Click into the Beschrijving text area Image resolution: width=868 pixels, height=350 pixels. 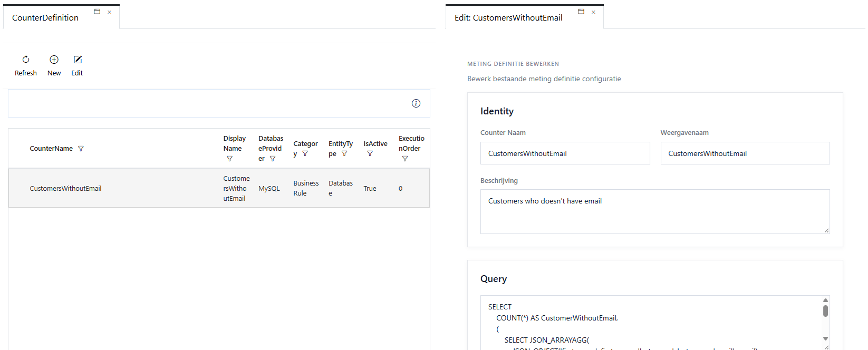click(655, 211)
